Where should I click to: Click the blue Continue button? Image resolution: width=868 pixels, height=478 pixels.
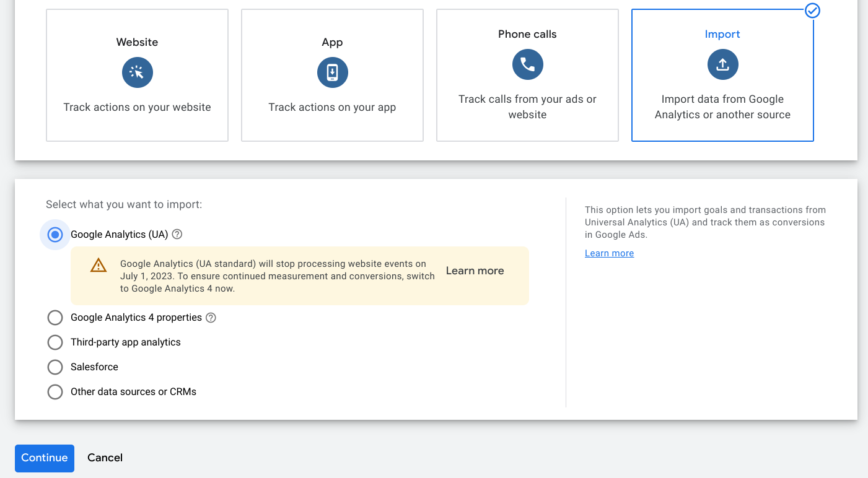click(x=45, y=458)
